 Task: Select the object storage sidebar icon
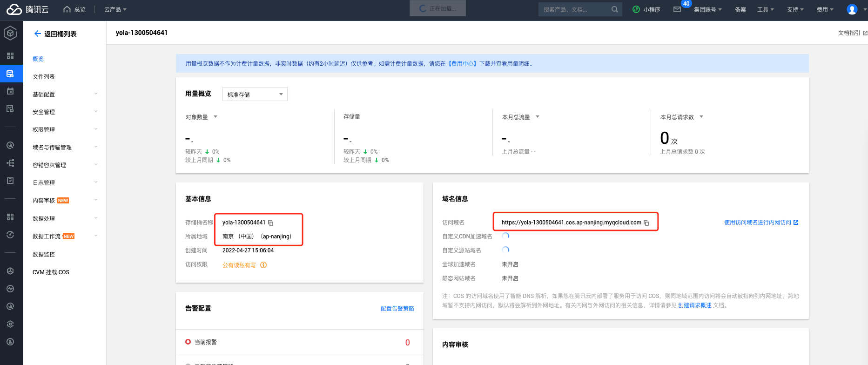coord(10,74)
